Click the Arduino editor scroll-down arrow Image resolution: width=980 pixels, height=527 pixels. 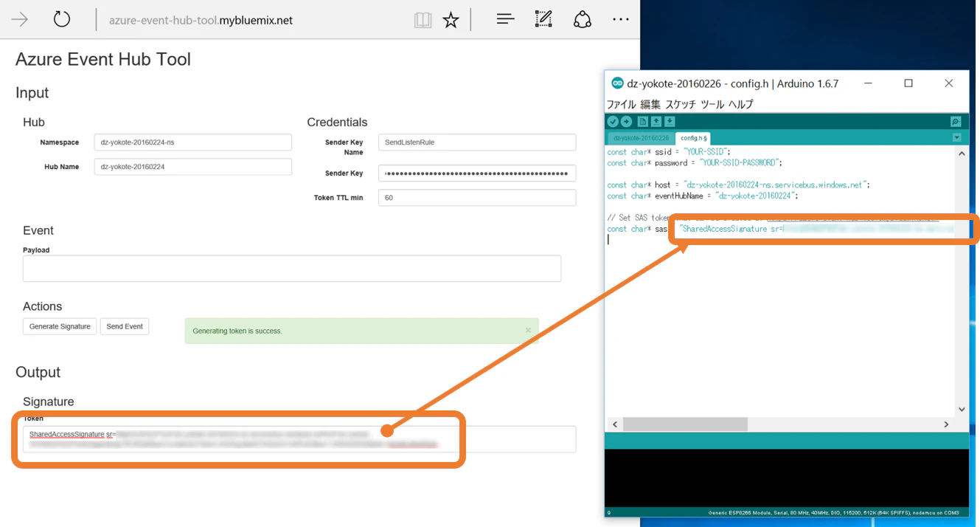(962, 410)
